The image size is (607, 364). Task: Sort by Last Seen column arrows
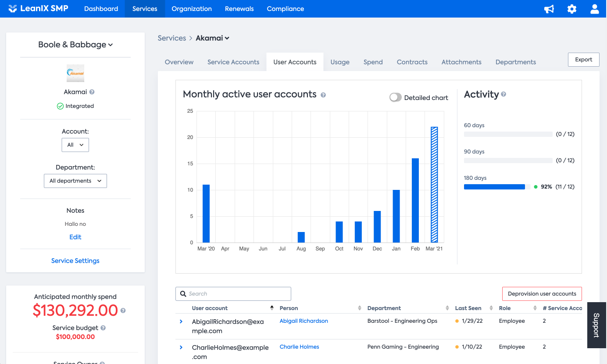[x=491, y=308]
